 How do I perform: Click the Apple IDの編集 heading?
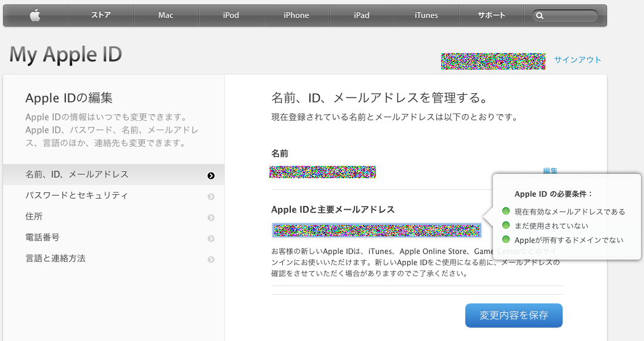tap(69, 98)
